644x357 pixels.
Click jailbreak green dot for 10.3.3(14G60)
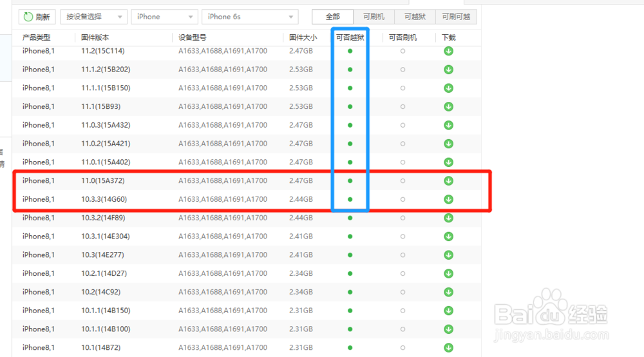[x=350, y=199]
